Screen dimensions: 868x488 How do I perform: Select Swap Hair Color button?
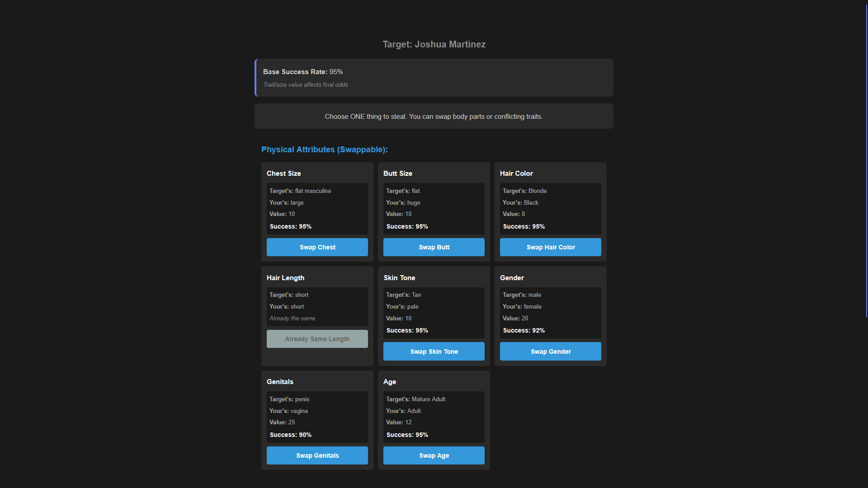(550, 247)
